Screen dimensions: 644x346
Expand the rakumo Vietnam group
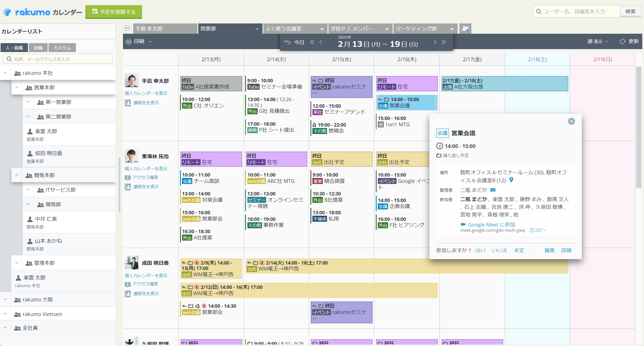point(5,314)
